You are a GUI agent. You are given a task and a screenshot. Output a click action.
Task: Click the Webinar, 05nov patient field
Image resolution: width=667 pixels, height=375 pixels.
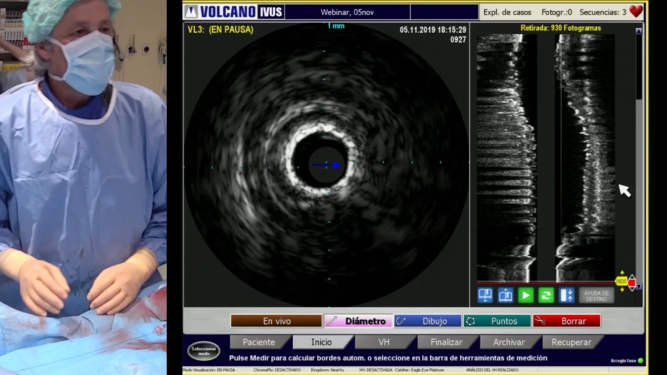click(x=347, y=12)
